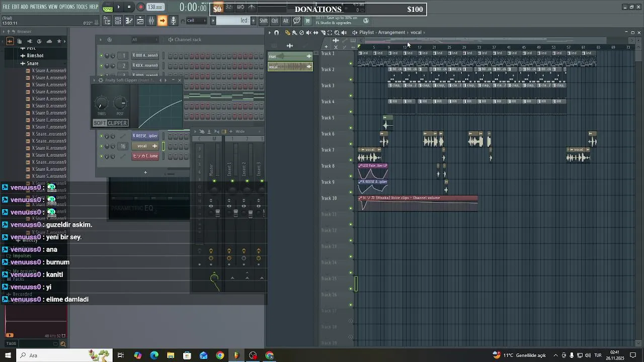The image size is (644, 362).
Task: Adjust the POST knob in Soft Clipper
Action: tap(120, 104)
